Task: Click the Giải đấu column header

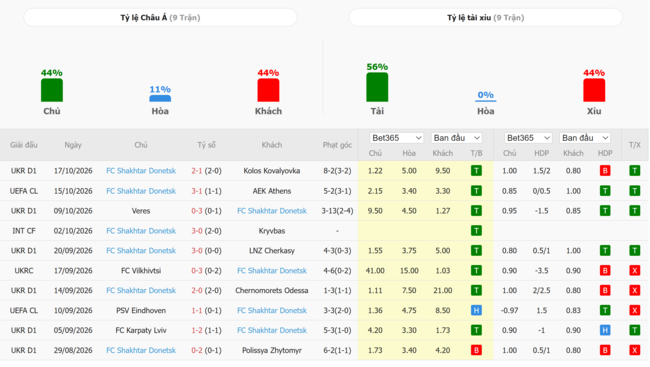Action: (24, 145)
